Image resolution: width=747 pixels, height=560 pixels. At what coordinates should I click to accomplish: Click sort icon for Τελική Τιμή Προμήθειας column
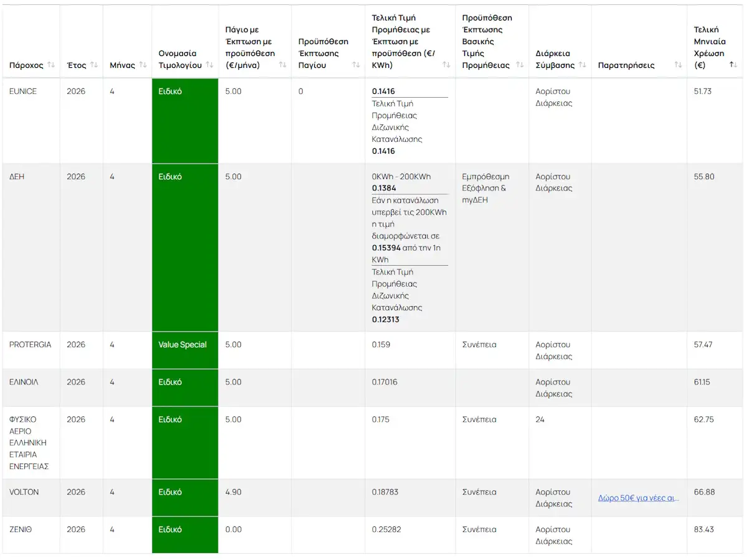pos(446,65)
